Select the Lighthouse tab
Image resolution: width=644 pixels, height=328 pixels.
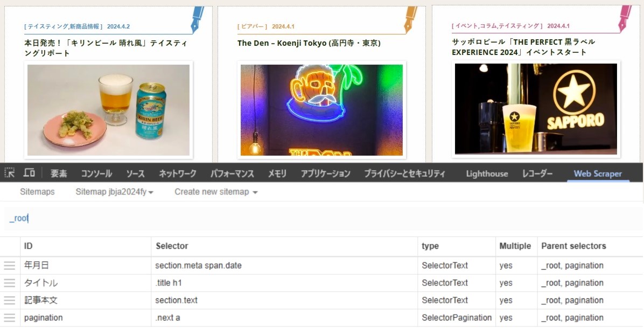486,173
